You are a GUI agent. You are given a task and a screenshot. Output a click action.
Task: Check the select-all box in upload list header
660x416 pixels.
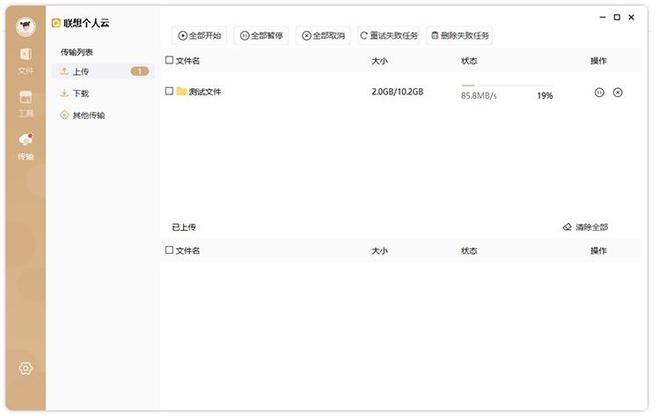pos(169,61)
